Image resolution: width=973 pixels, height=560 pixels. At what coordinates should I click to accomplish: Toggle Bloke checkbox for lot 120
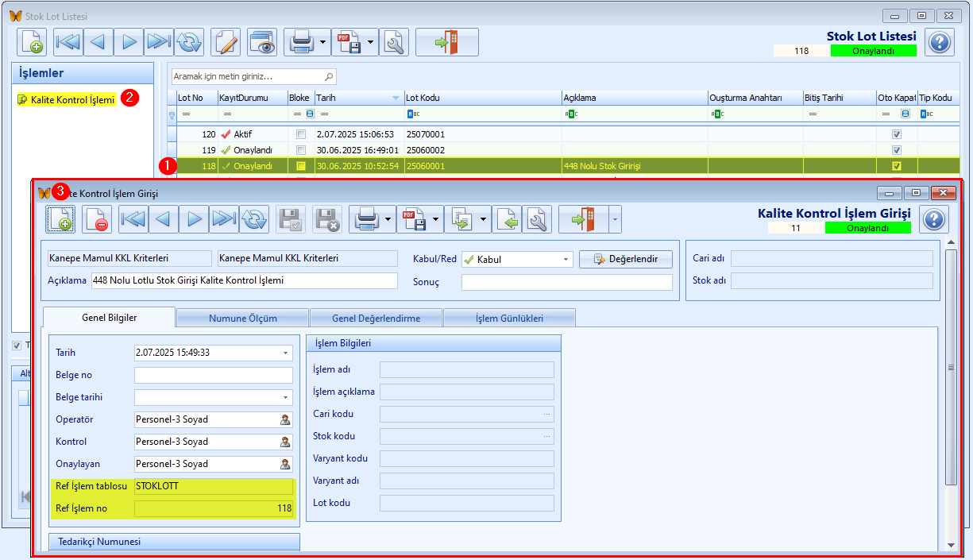(x=300, y=134)
